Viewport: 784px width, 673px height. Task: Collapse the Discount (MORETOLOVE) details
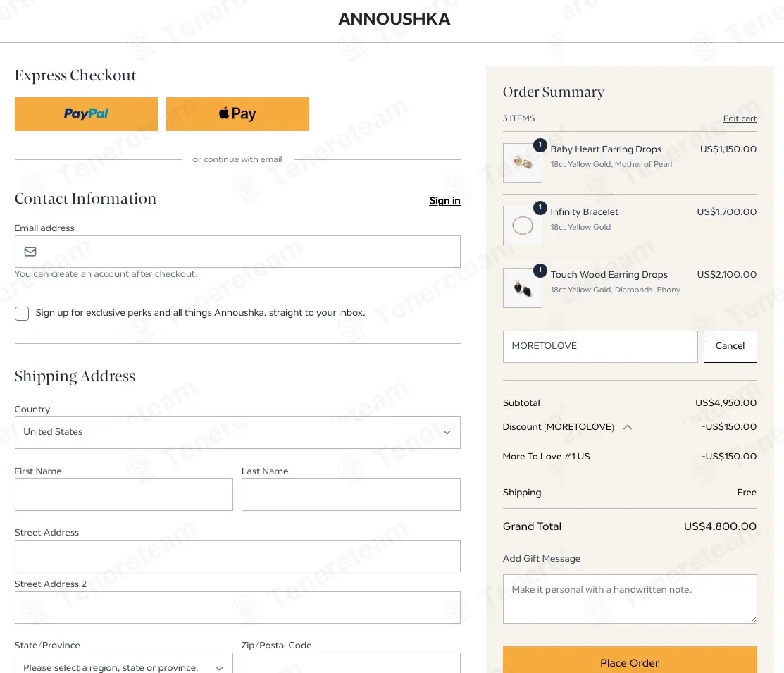(x=628, y=427)
